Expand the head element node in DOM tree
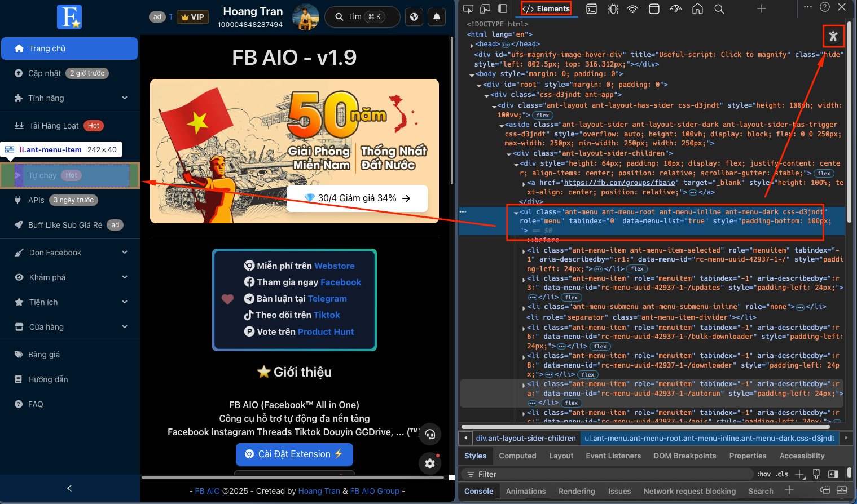This screenshot has width=857, height=504. [x=472, y=45]
